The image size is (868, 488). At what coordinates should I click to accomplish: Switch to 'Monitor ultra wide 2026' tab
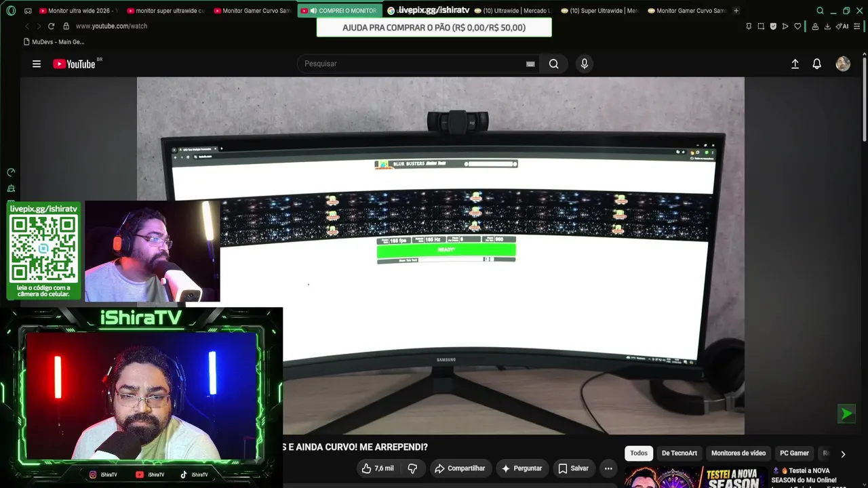(x=78, y=11)
